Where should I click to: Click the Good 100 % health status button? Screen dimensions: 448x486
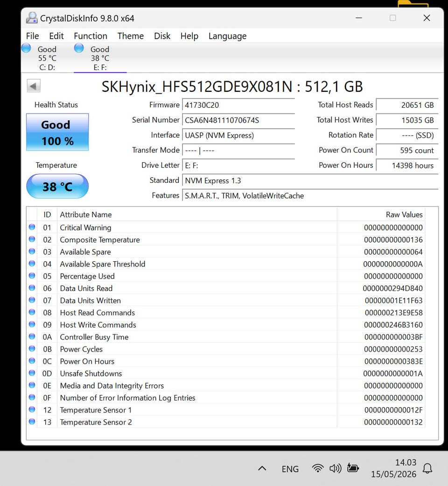(57, 132)
